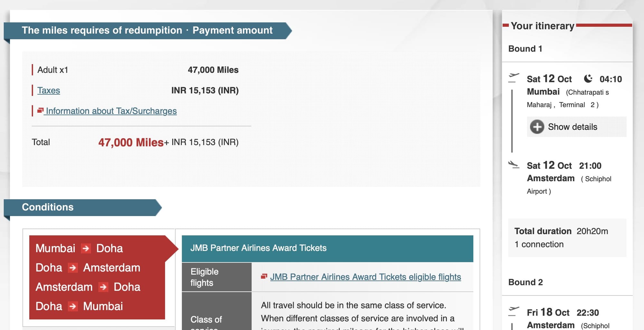644x330 pixels.
Task: Click the Your itinerary heading
Action: click(x=543, y=26)
